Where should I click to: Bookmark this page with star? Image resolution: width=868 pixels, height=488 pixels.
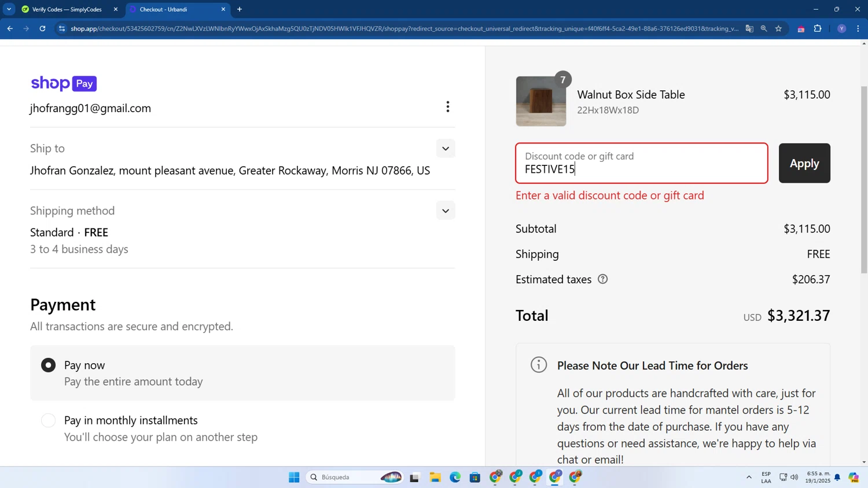click(x=778, y=28)
